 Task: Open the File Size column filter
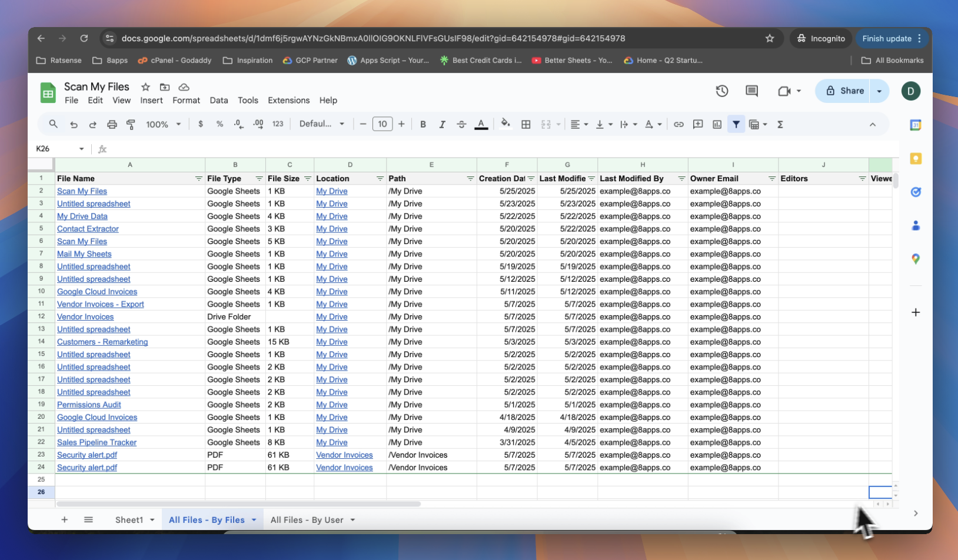307,179
